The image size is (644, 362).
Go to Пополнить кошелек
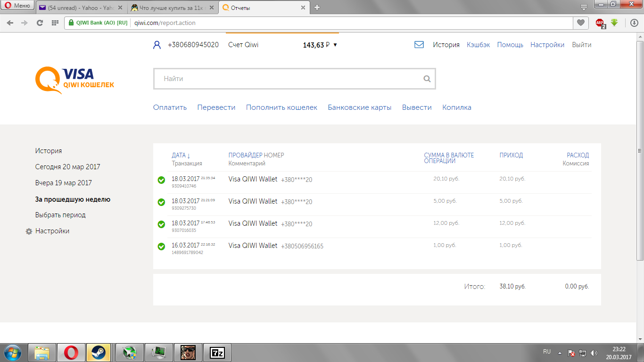pos(281,107)
